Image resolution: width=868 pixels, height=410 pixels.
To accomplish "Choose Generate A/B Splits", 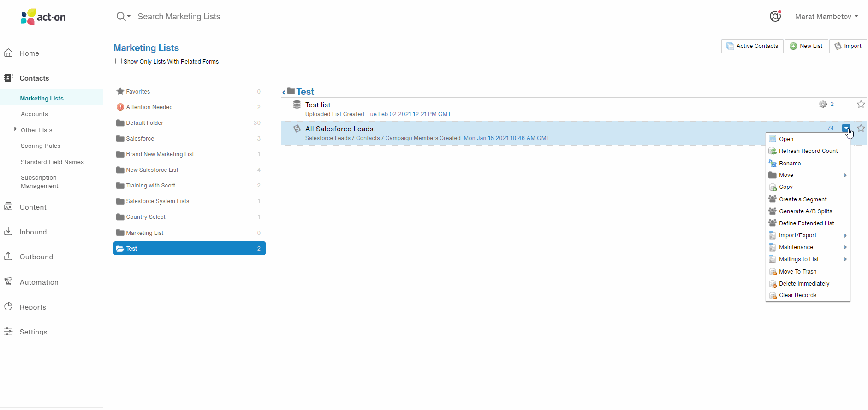I will 808,211.
